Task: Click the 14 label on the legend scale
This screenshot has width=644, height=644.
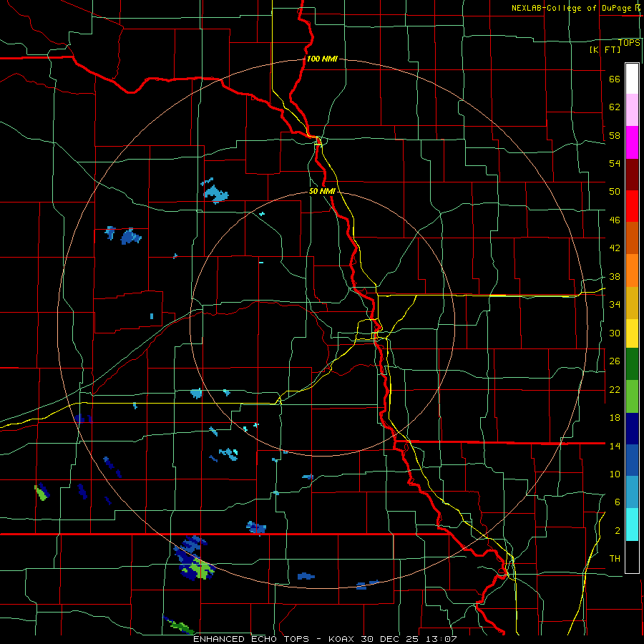Action: [x=615, y=446]
